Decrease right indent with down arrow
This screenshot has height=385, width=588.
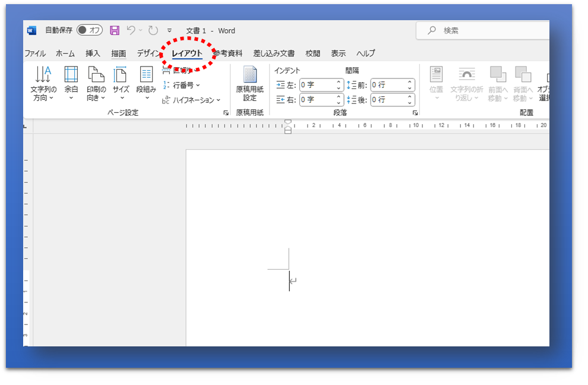[x=339, y=103]
